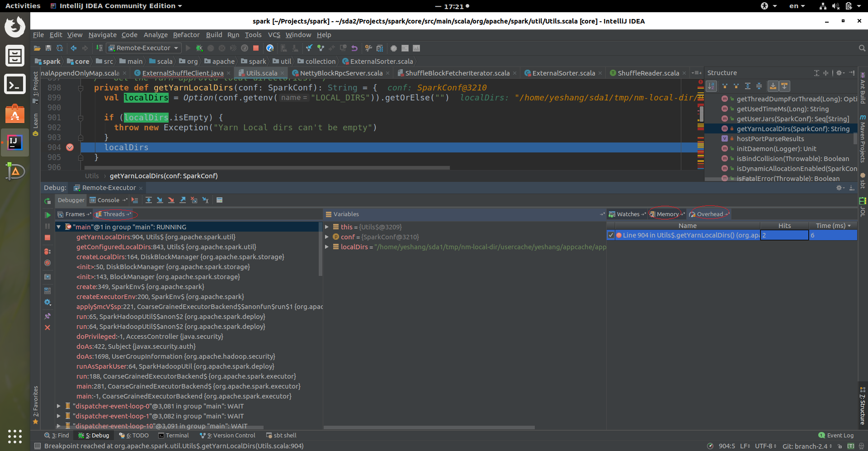Stop the debugged process with red square icon
Image resolution: width=868 pixels, height=451 pixels.
[x=47, y=237]
